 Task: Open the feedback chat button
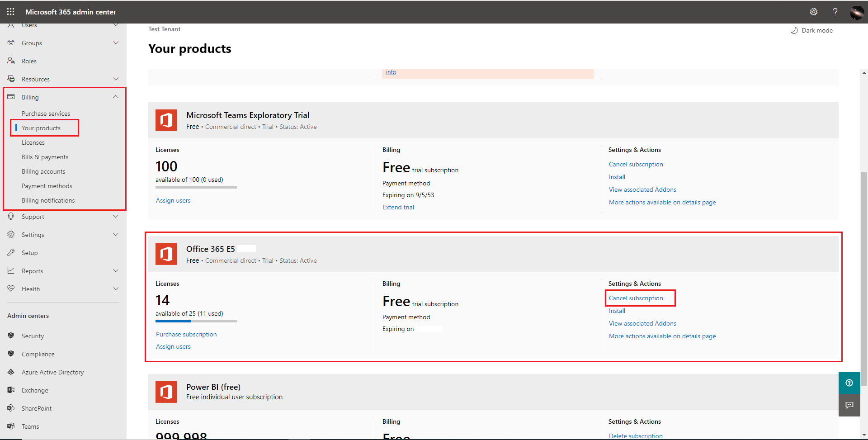(x=849, y=405)
